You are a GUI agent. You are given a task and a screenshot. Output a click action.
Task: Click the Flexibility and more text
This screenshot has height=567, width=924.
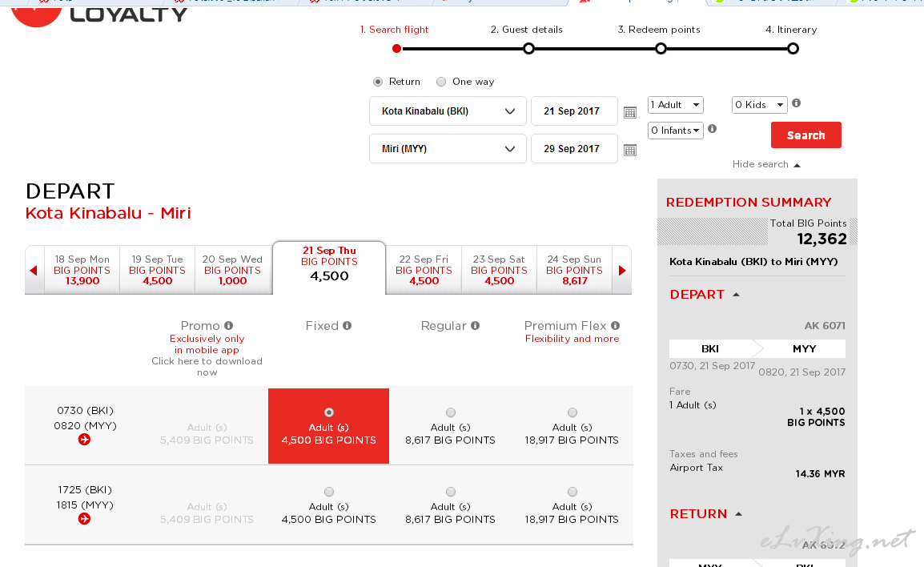click(x=572, y=339)
